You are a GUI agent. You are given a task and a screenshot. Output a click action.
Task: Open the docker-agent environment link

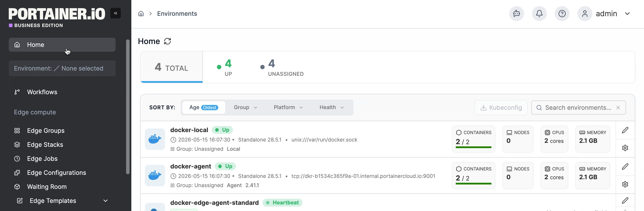click(190, 166)
